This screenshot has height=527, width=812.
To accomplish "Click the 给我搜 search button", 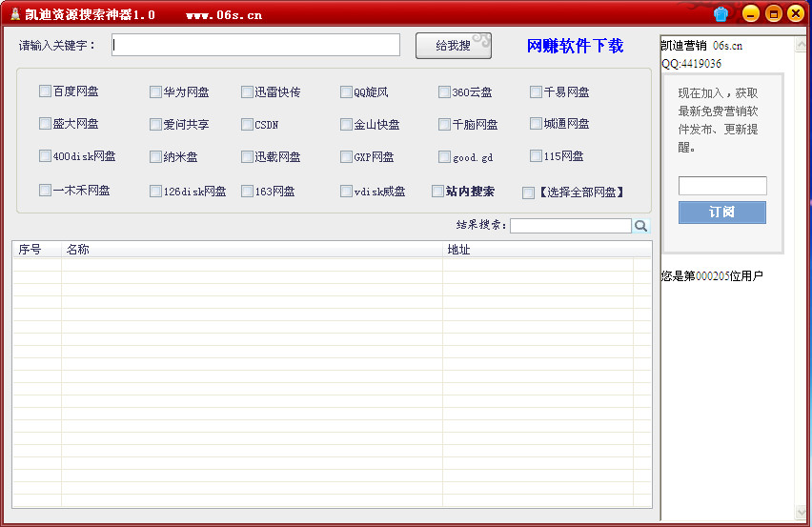I will click(x=453, y=46).
